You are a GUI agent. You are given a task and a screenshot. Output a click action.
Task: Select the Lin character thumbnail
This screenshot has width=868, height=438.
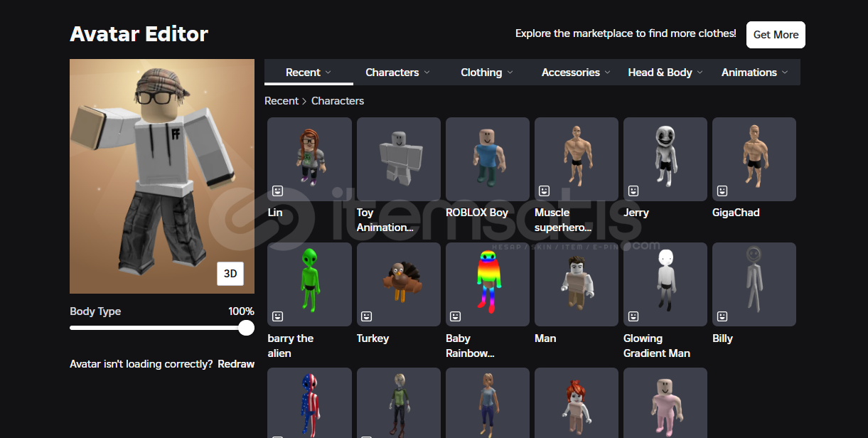click(x=309, y=159)
